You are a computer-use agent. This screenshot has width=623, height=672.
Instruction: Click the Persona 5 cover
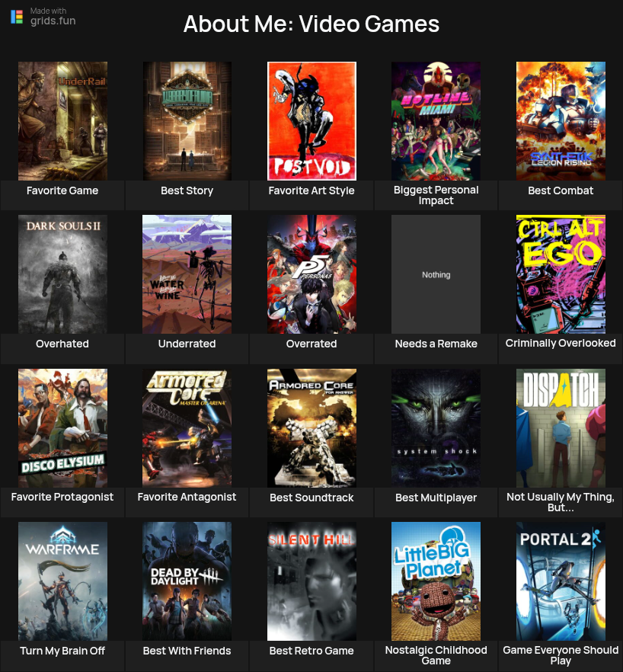pyautogui.click(x=311, y=274)
